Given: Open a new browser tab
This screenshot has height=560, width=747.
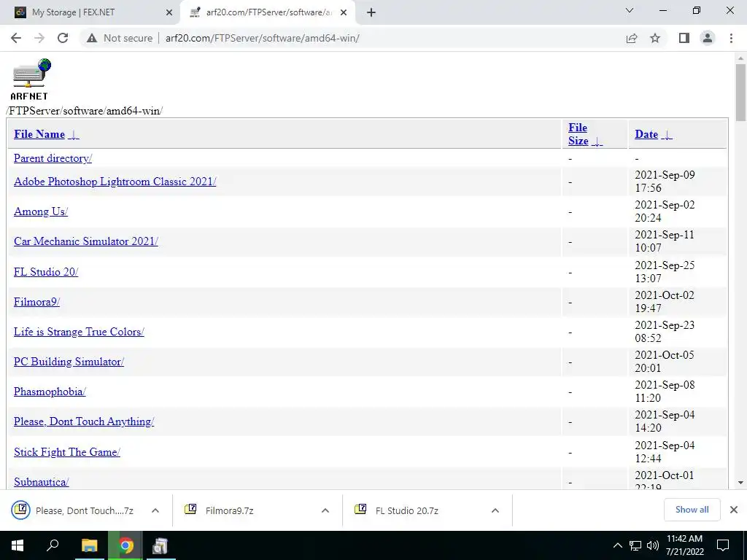Looking at the screenshot, I should point(371,12).
